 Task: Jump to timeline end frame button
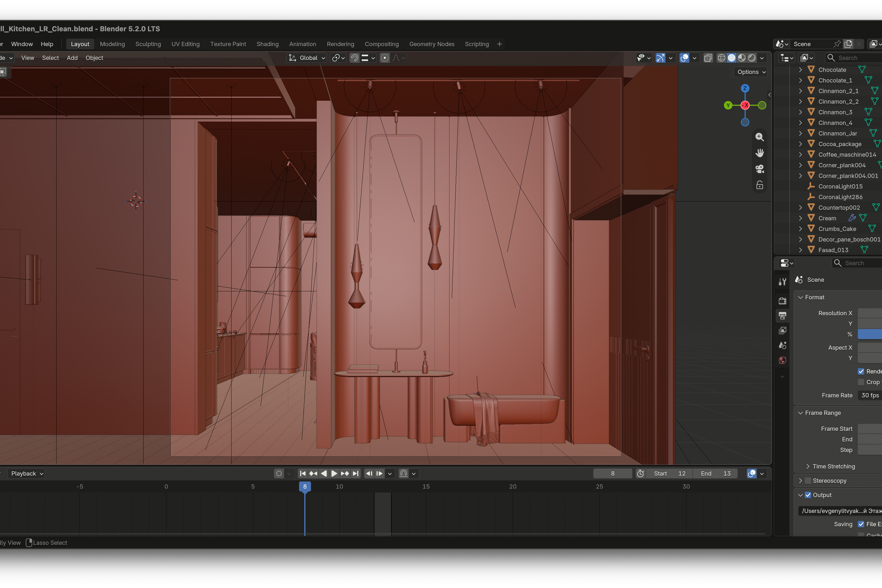coord(356,474)
